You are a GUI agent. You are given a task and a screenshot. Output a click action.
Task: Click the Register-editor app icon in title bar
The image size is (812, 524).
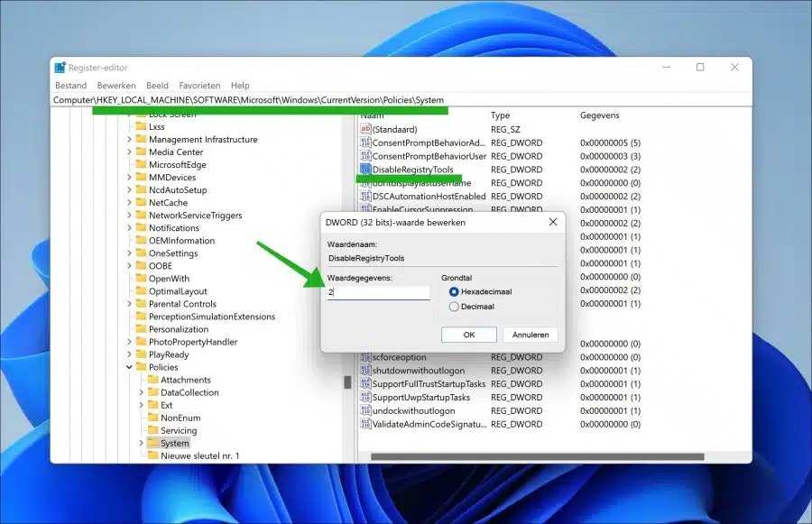point(60,68)
